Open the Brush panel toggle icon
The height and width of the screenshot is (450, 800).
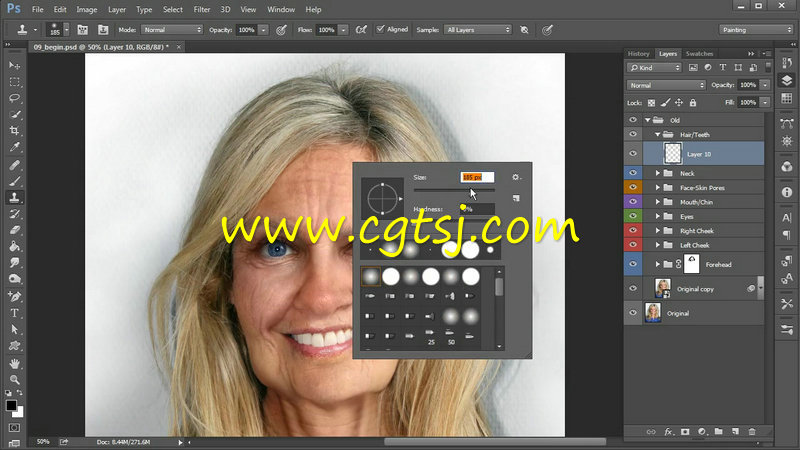tap(82, 30)
